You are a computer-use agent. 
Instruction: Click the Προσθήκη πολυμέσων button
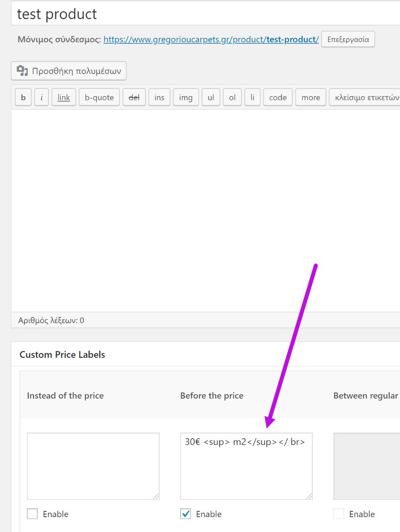pyautogui.click(x=69, y=71)
